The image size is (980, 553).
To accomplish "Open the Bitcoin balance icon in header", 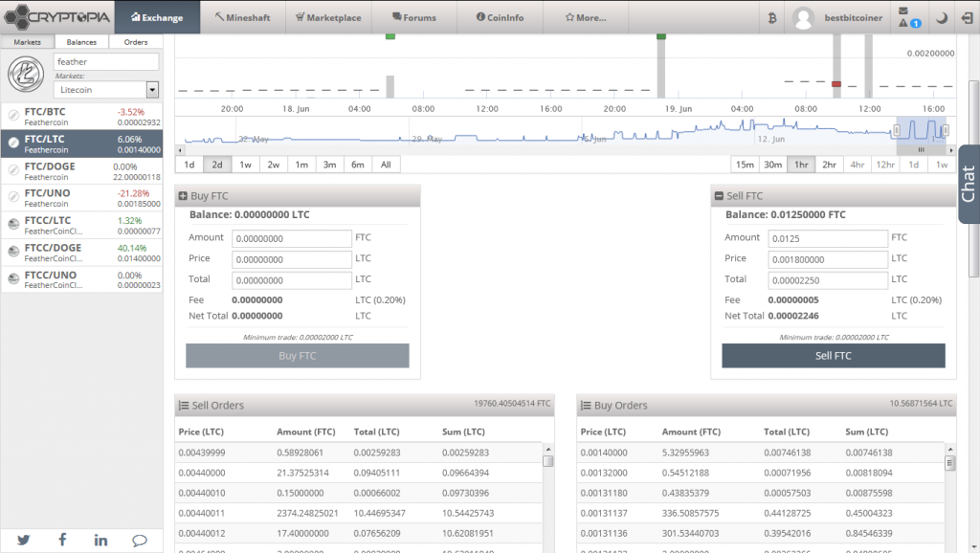I will 772,17.
